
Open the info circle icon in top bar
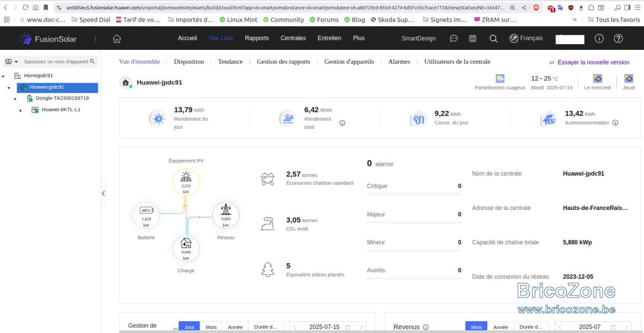pos(599,39)
